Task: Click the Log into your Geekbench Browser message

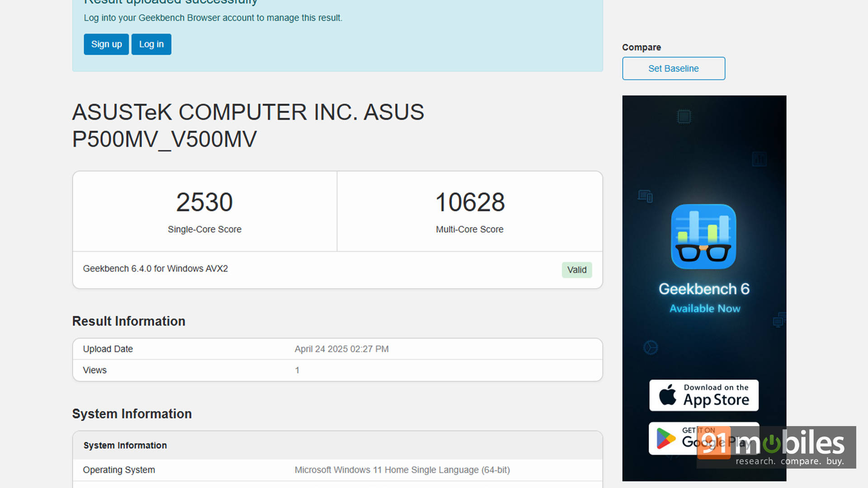Action: point(213,18)
